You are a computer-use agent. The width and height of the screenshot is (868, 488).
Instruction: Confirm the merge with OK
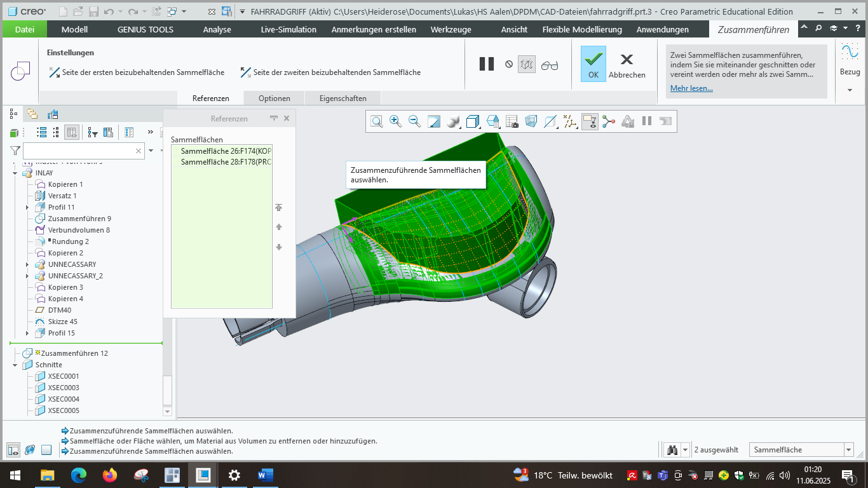593,64
